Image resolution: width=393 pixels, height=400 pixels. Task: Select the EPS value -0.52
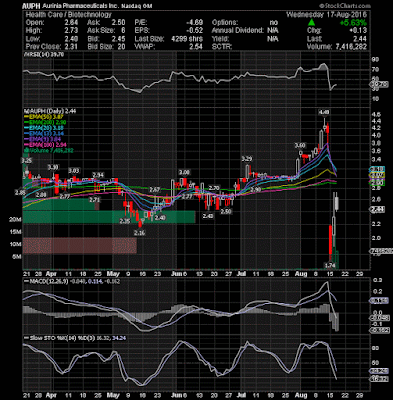(x=194, y=31)
